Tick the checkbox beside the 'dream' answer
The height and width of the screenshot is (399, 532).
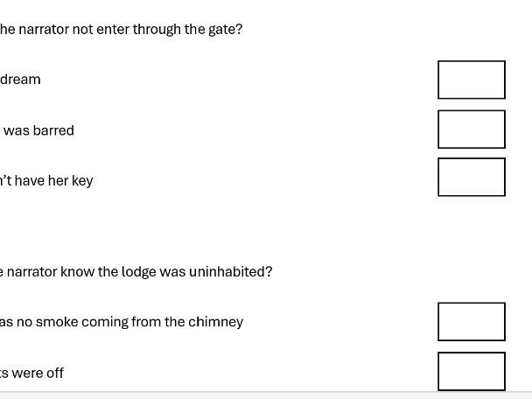point(472,80)
